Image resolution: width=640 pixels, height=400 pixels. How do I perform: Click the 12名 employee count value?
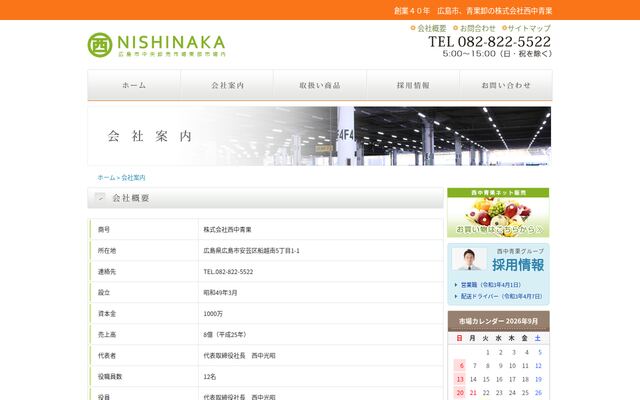[210, 377]
